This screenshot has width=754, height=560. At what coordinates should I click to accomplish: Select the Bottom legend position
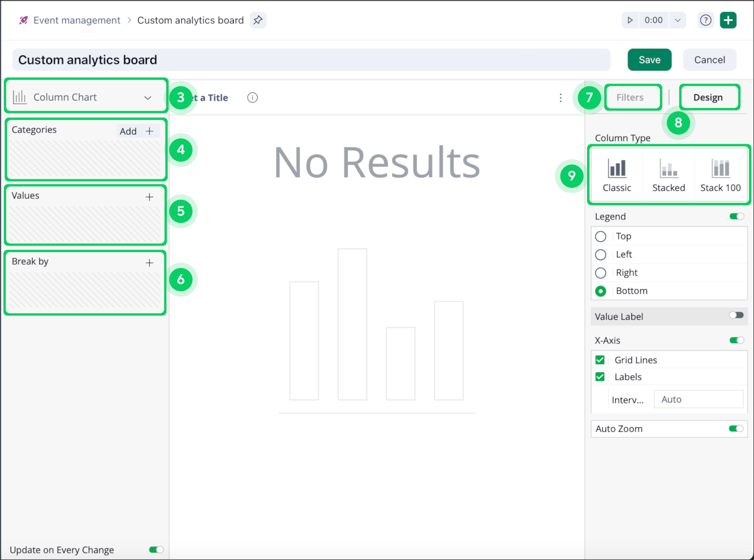[601, 291]
